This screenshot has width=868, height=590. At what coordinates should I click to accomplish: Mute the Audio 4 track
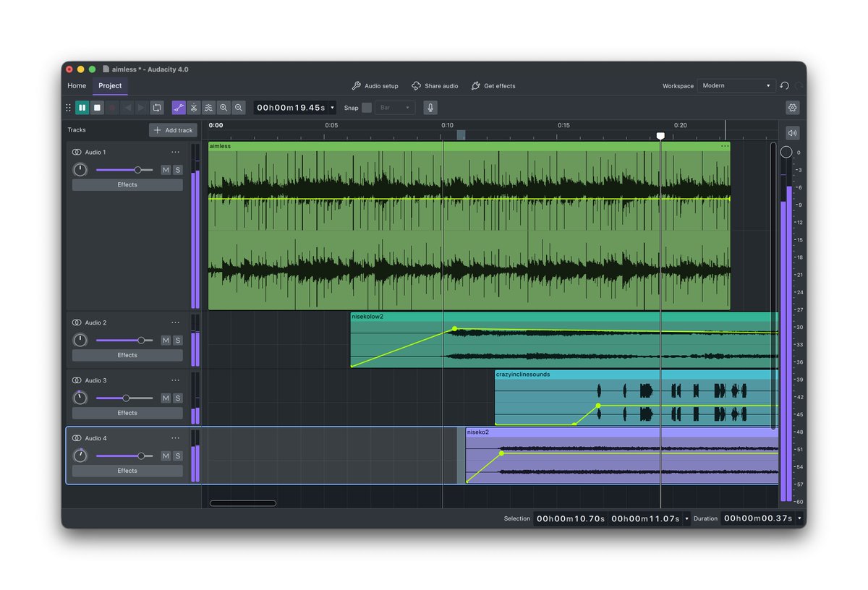[166, 456]
